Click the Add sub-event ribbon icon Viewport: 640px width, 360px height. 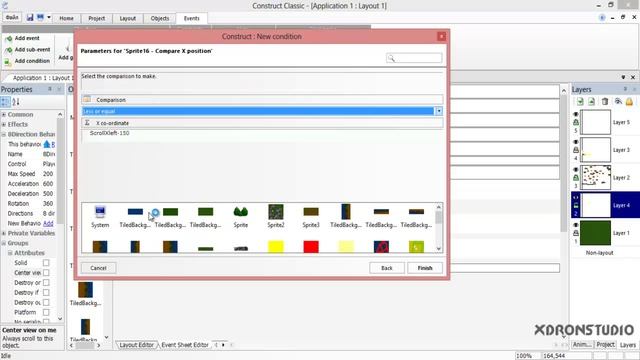(x=8, y=50)
